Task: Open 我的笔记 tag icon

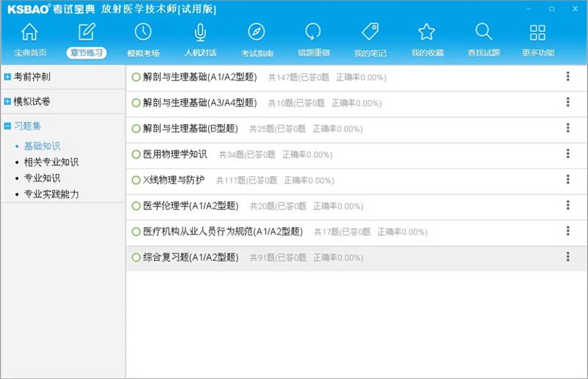Action: click(370, 33)
